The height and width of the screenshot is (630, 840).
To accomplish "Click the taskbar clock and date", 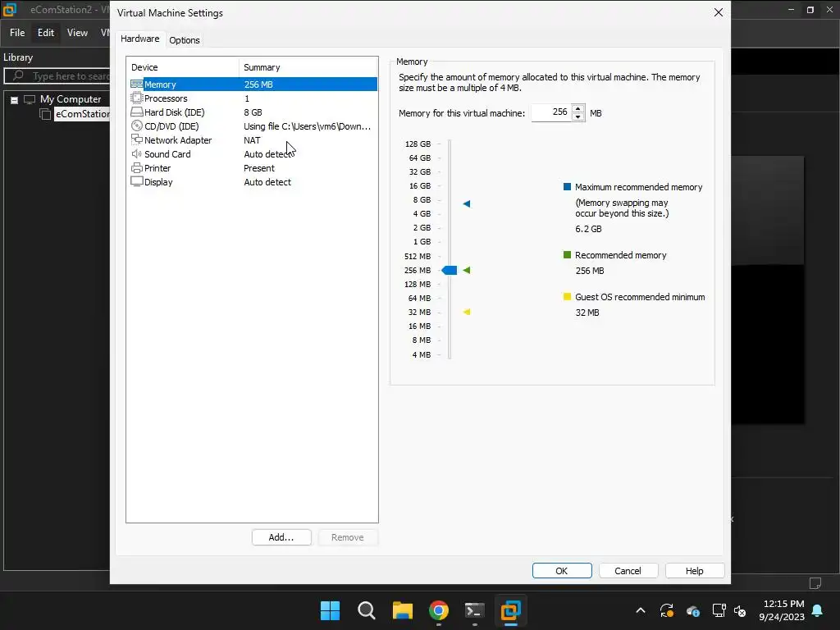I will click(782, 610).
